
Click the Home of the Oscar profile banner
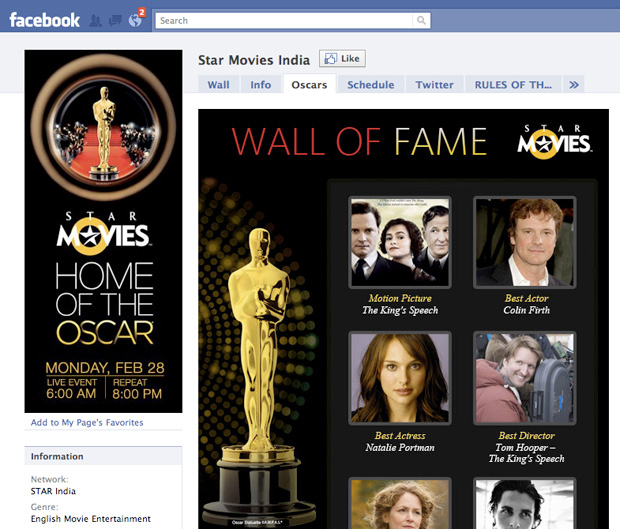(104, 231)
